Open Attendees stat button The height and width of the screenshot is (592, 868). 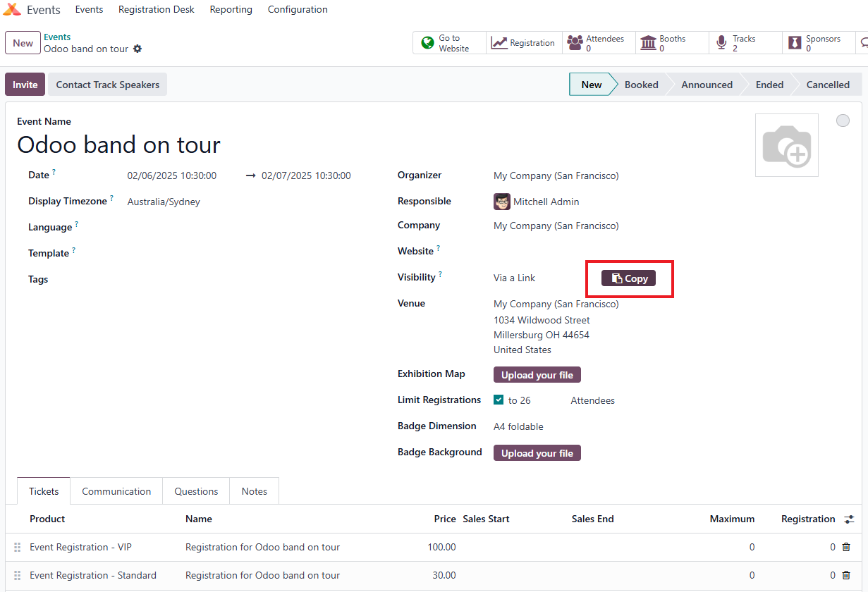pos(599,43)
